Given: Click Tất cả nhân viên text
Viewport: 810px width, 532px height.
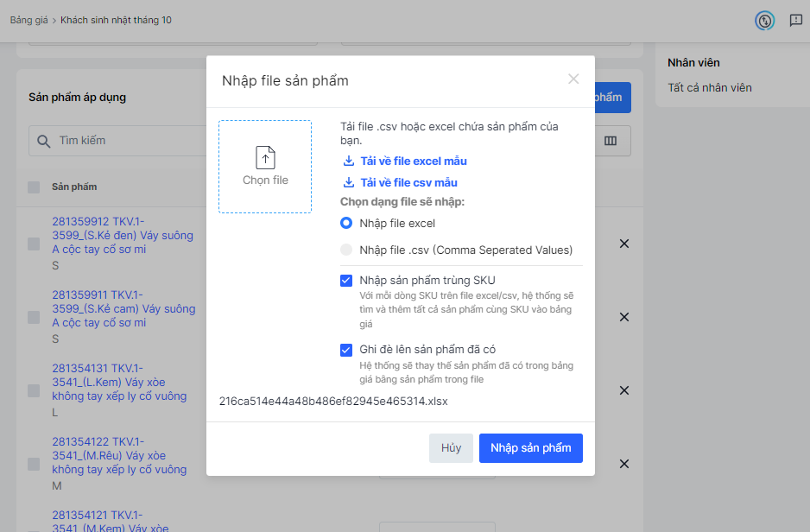Looking at the screenshot, I should (709, 88).
